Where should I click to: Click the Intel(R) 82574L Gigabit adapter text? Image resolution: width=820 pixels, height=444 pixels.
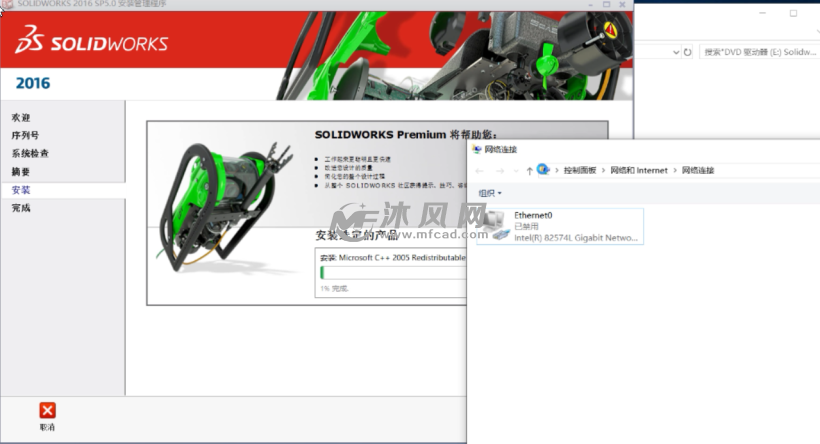coord(576,237)
